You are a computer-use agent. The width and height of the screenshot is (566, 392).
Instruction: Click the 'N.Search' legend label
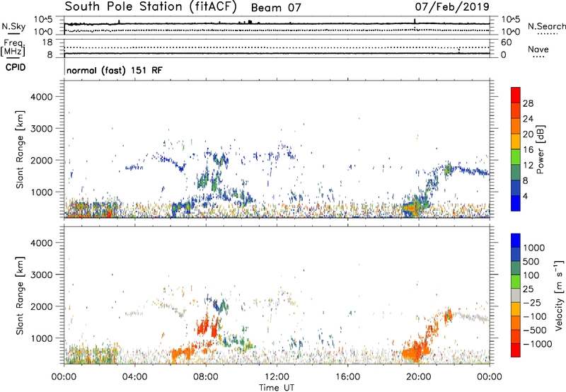coord(547,26)
